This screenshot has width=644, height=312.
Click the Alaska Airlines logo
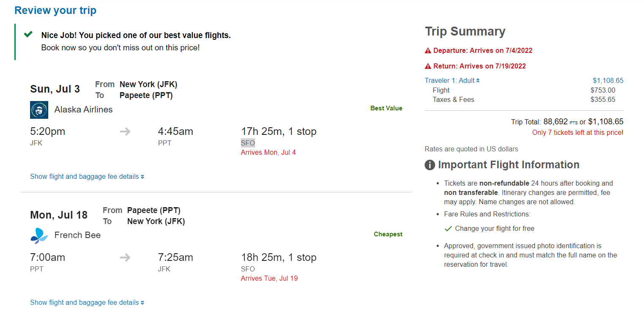tap(39, 109)
